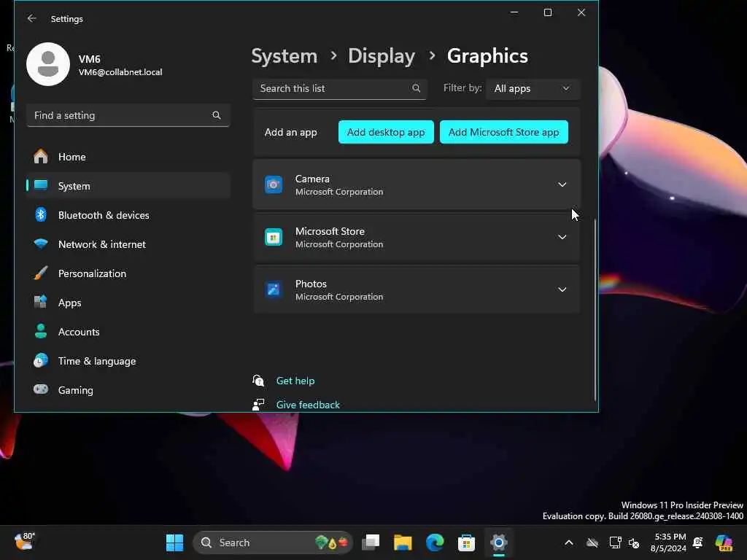
Task: Click the Settings window scrollbar
Action: point(595,309)
